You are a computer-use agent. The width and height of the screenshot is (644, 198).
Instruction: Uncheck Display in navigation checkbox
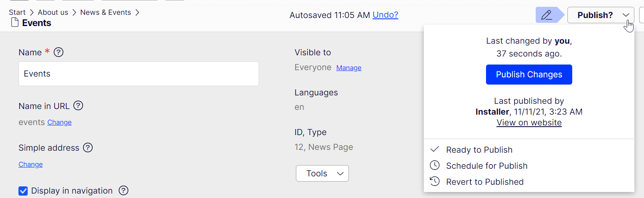click(x=23, y=191)
